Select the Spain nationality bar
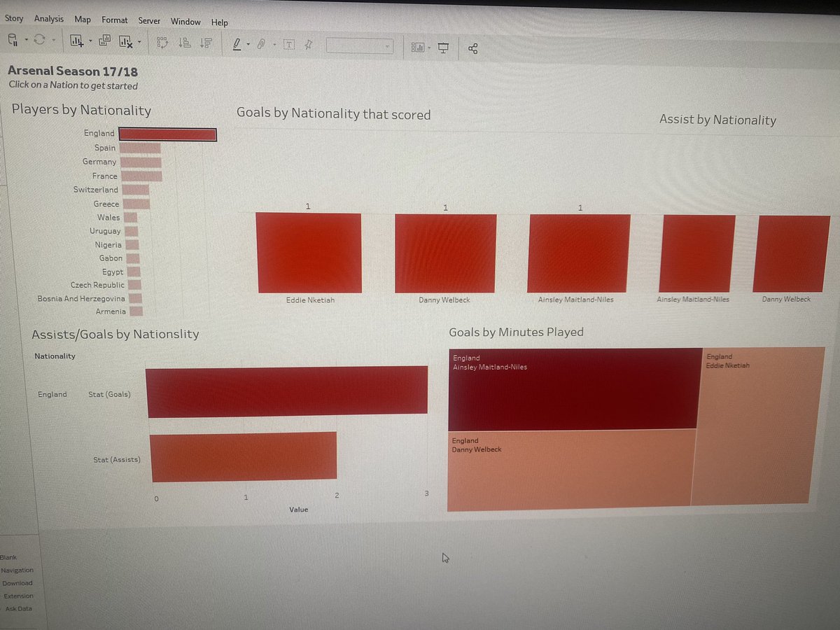840x630 pixels. coord(140,148)
